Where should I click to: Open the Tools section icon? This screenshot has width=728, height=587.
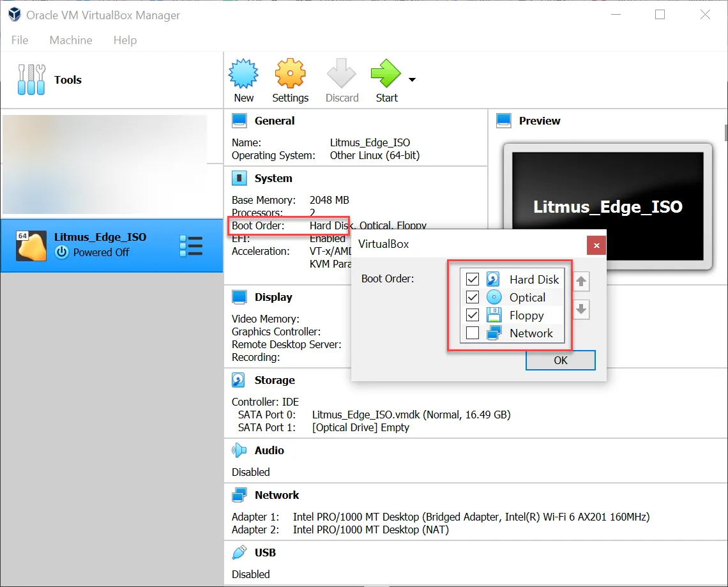pos(31,80)
